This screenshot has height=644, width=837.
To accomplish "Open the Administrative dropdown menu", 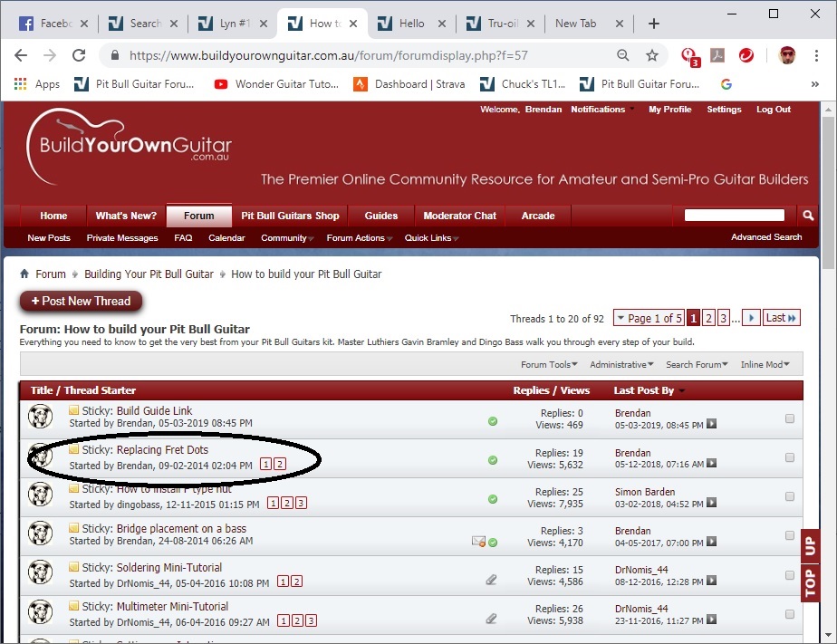I will coord(621,365).
